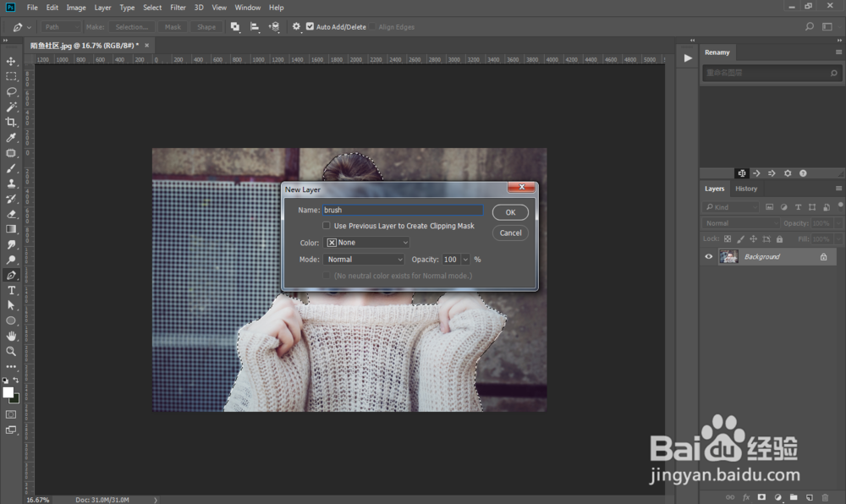Swap foreground and background colors
This screenshot has width=846, height=504.
(16, 380)
